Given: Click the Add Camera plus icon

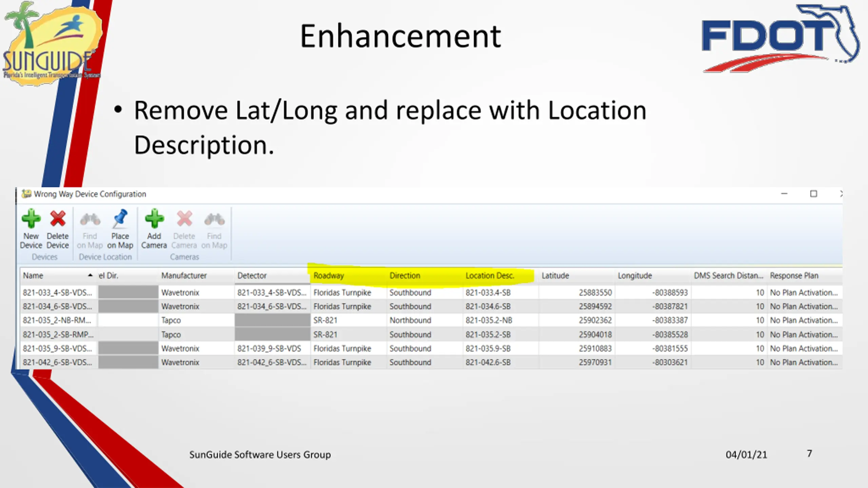Looking at the screenshot, I should pyautogui.click(x=154, y=219).
